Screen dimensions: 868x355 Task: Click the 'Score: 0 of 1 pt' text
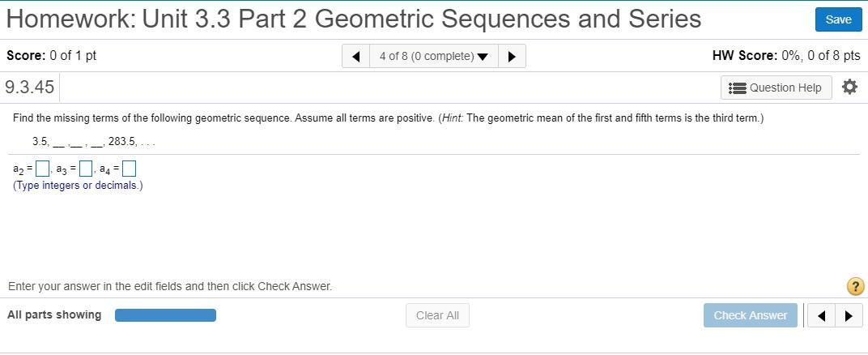(51, 56)
